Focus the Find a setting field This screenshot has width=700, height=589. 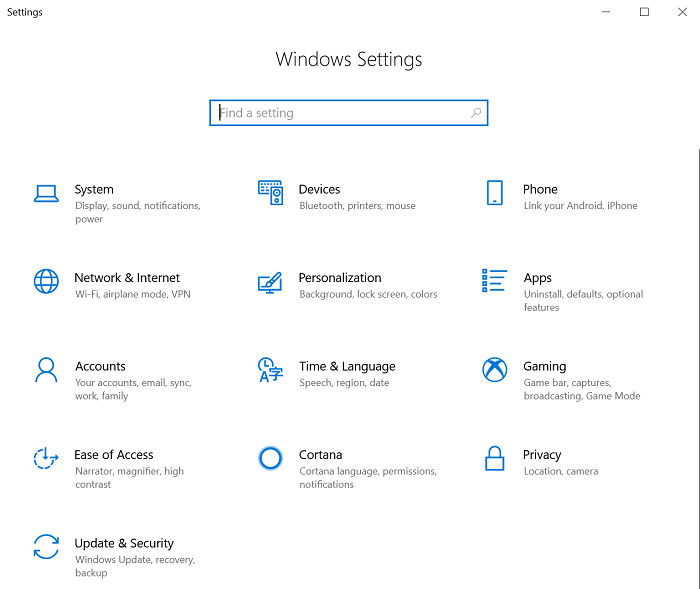click(349, 113)
